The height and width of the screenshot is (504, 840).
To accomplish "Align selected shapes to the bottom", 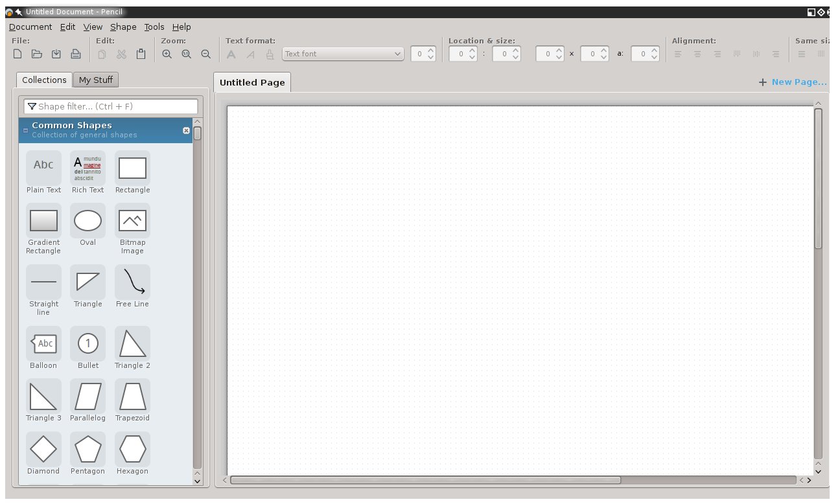I will [775, 54].
